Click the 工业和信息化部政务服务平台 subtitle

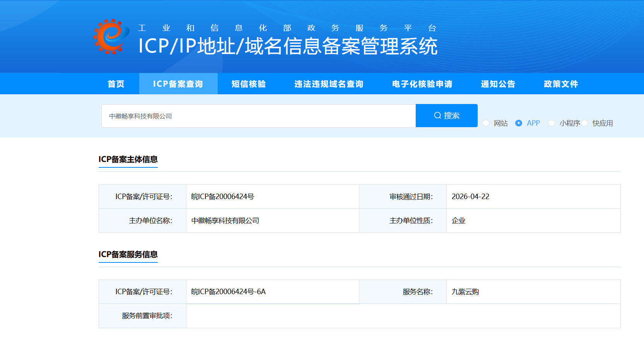point(287,28)
